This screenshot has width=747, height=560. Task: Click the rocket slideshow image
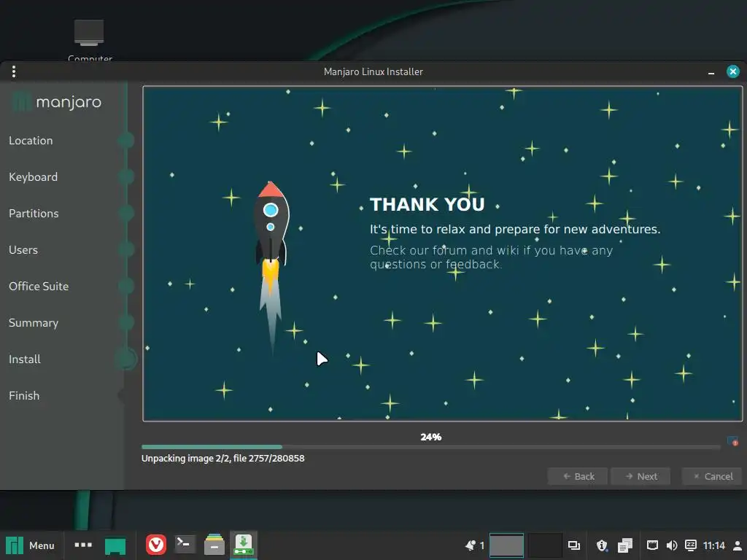pos(271,267)
